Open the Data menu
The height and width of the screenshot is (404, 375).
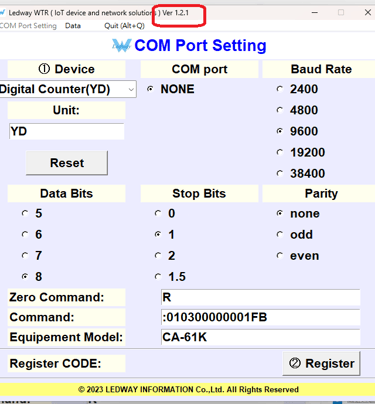point(73,26)
